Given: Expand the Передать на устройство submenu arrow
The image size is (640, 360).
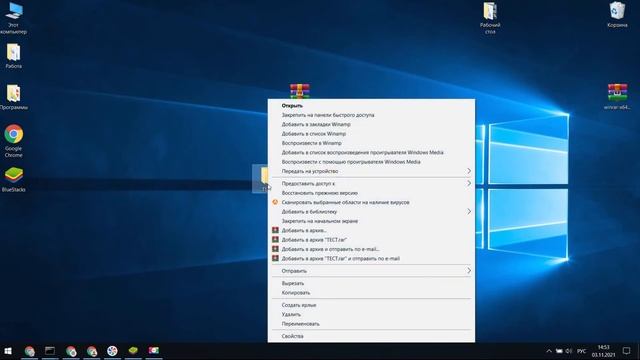Looking at the screenshot, I should (469, 171).
